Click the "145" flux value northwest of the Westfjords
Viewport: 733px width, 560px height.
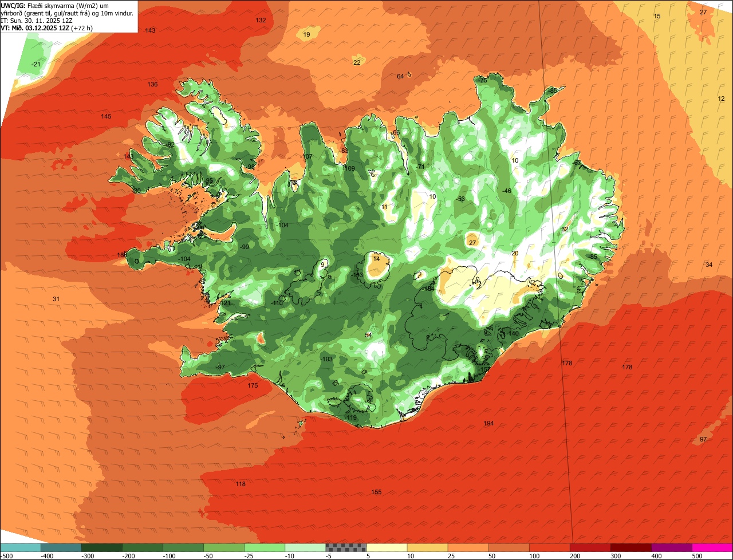[107, 117]
